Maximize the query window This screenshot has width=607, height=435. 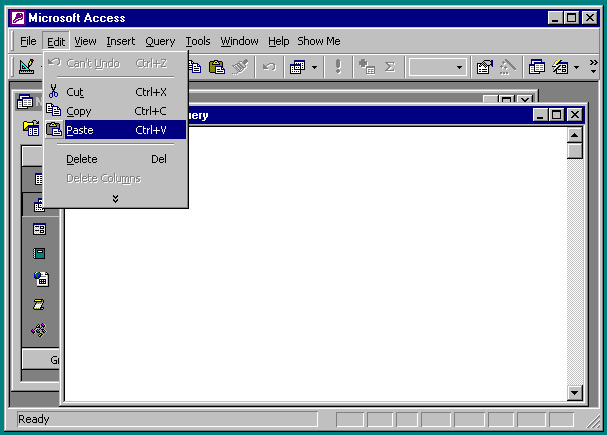pyautogui.click(x=556, y=115)
